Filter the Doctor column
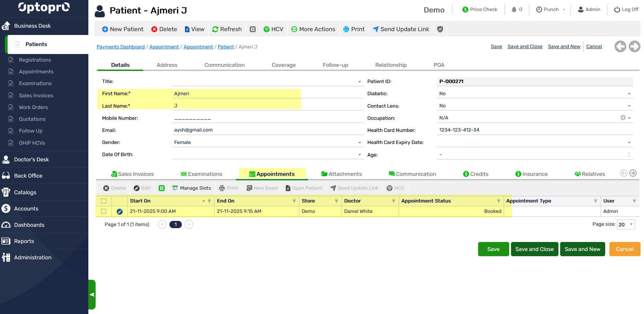 pyautogui.click(x=394, y=201)
